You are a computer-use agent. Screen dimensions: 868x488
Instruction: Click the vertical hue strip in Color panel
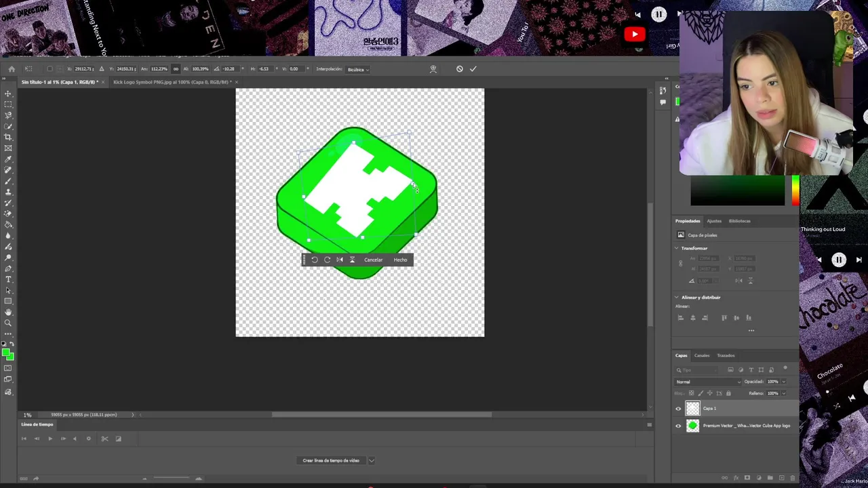pos(795,190)
